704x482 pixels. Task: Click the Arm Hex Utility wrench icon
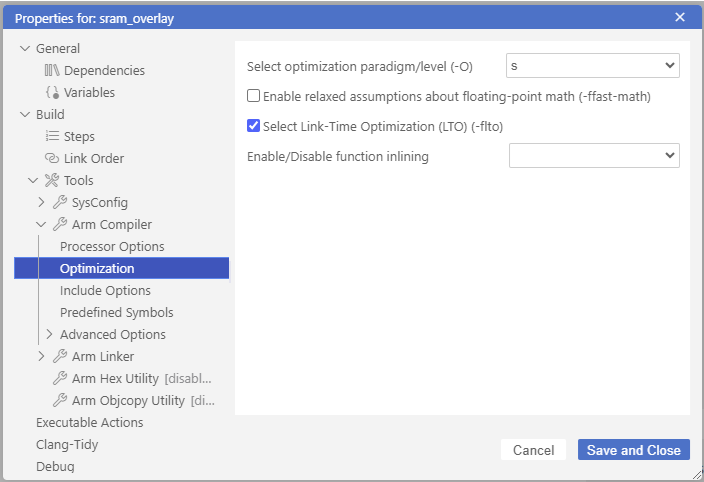pyautogui.click(x=60, y=378)
